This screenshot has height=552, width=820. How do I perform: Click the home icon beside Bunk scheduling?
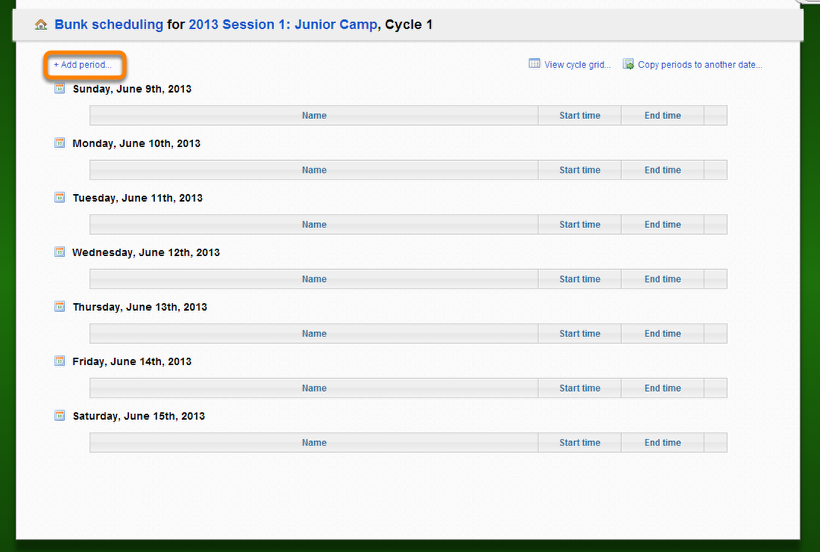coord(41,25)
